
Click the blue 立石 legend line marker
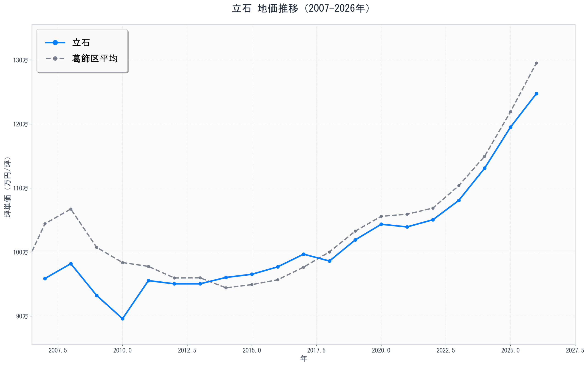pos(55,43)
